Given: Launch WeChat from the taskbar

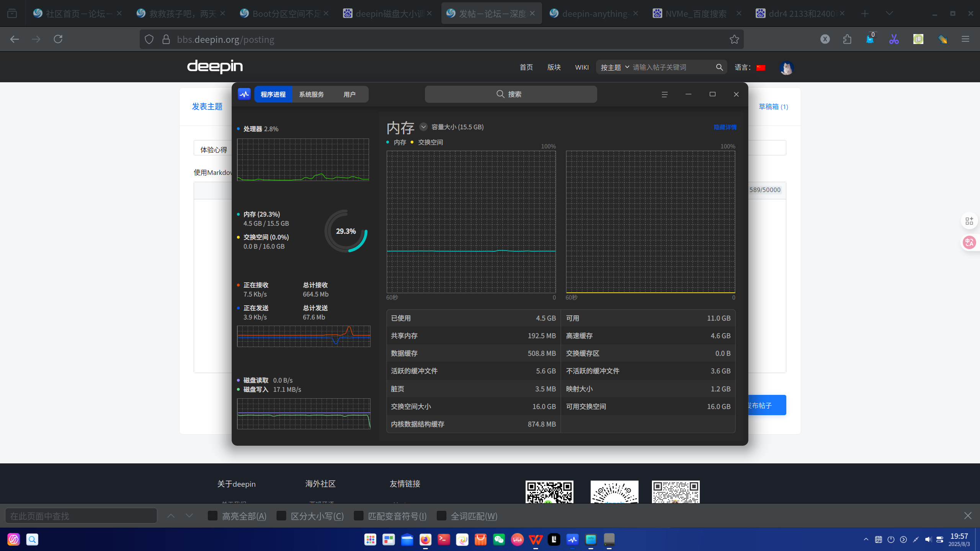Looking at the screenshot, I should (499, 540).
